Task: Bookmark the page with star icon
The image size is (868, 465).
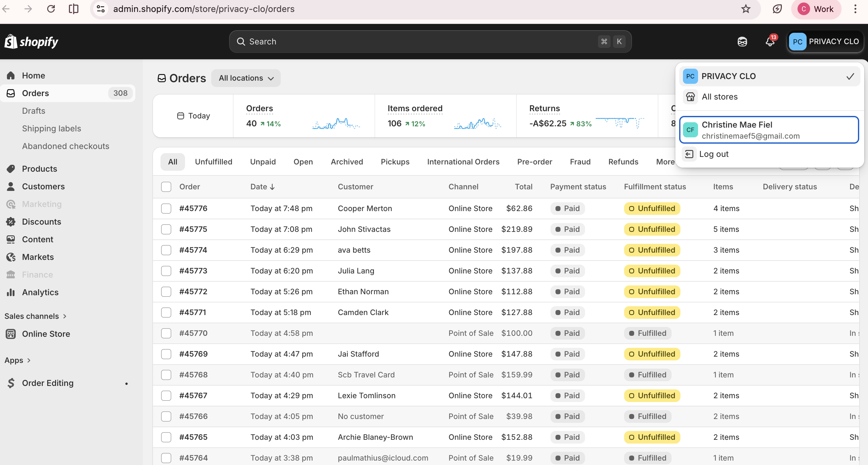Action: click(746, 9)
